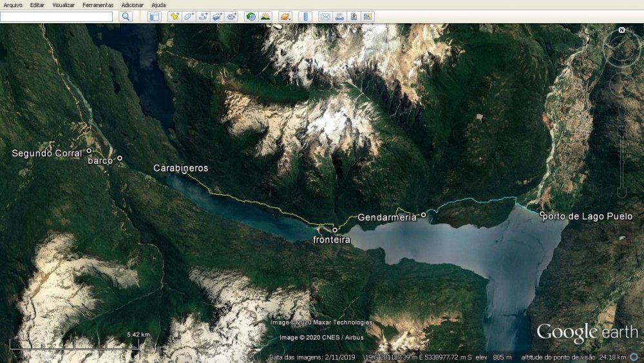Click the email envelope icon
The width and height of the screenshot is (644, 363).
pyautogui.click(x=325, y=17)
